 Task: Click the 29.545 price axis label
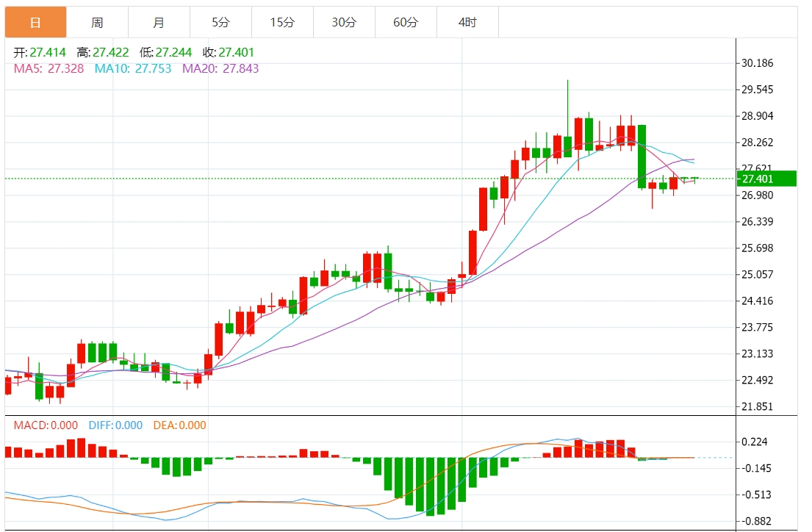point(757,90)
